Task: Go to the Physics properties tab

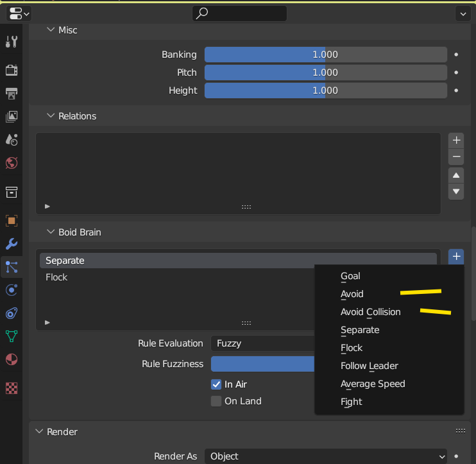Action: [12, 289]
